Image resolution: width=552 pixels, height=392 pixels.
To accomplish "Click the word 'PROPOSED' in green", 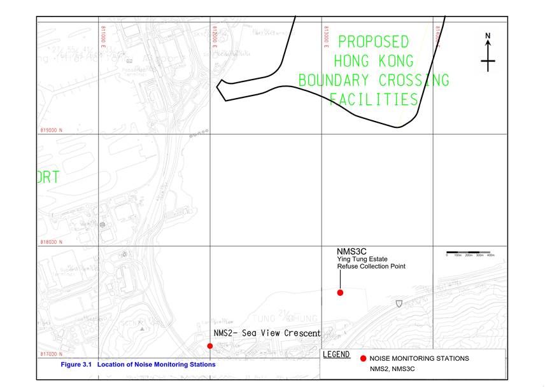I will click(374, 42).
